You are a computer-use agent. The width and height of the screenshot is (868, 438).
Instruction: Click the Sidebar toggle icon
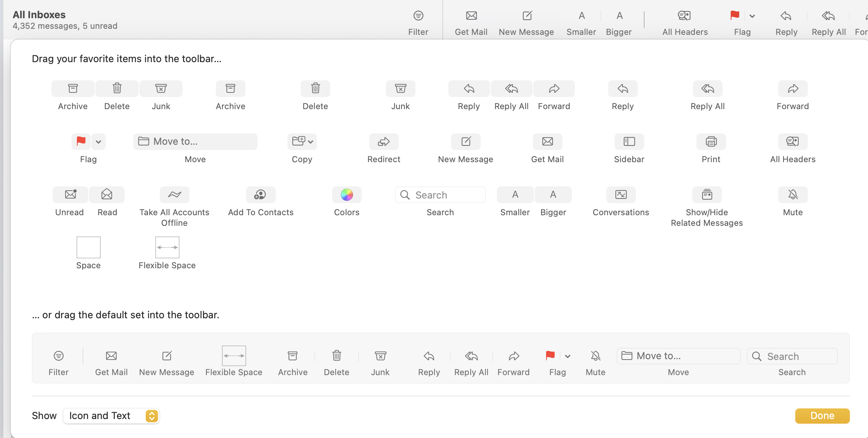coord(629,142)
